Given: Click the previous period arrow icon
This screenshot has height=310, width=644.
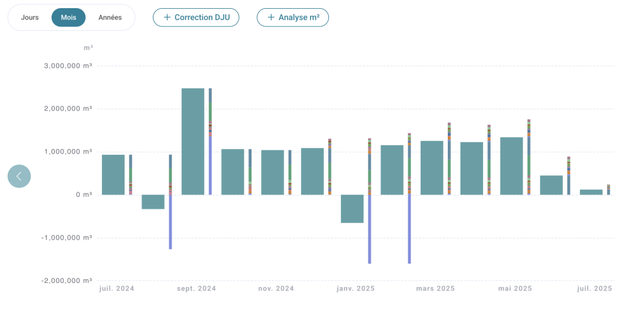Looking at the screenshot, I should (x=19, y=176).
